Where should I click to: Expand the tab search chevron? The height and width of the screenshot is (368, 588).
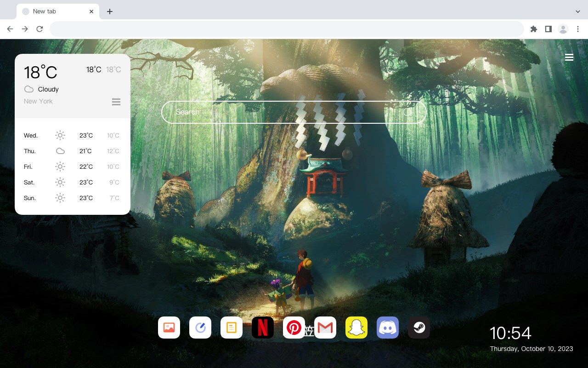578,11
